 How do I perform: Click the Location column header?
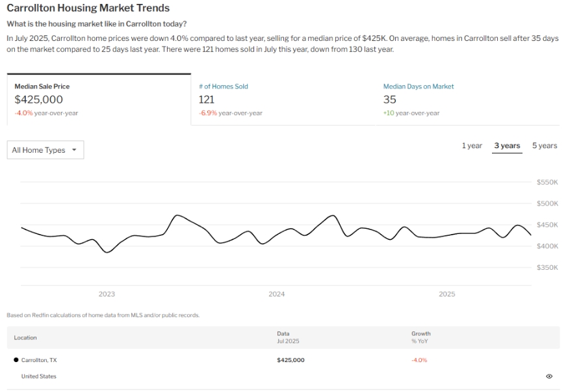[x=25, y=338]
